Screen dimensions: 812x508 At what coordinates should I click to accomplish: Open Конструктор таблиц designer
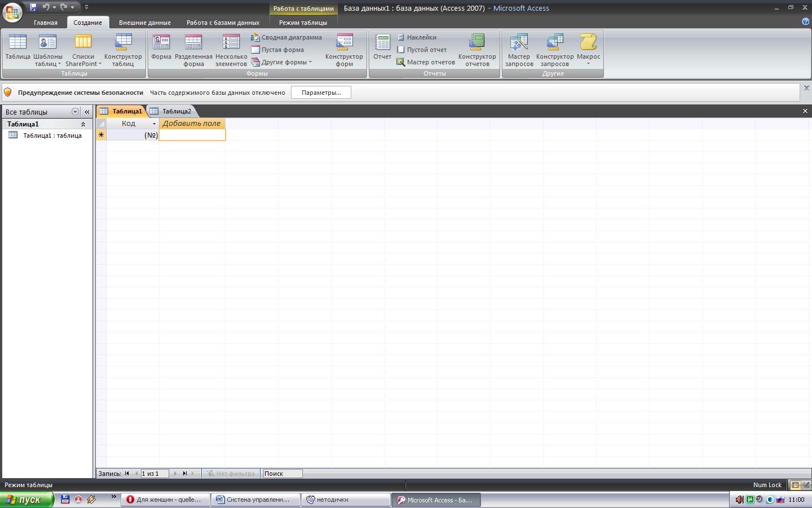tap(123, 50)
